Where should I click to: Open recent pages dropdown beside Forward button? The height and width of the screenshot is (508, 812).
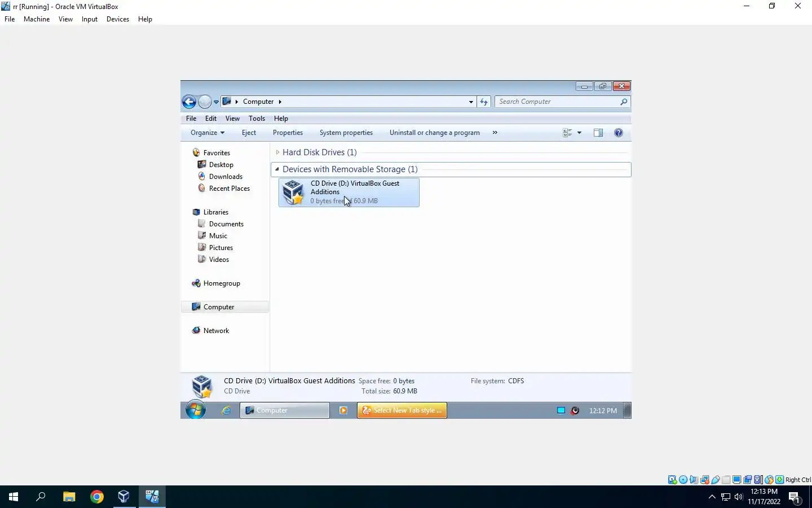(x=216, y=102)
